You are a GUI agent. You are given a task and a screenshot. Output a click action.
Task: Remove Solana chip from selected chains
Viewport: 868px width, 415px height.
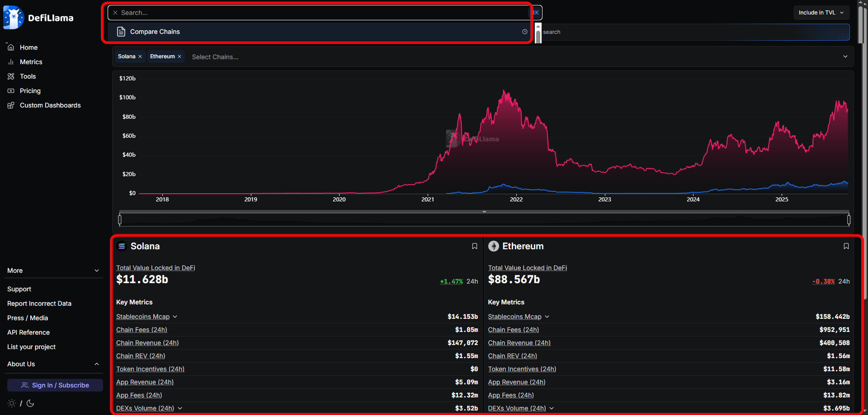tap(140, 56)
